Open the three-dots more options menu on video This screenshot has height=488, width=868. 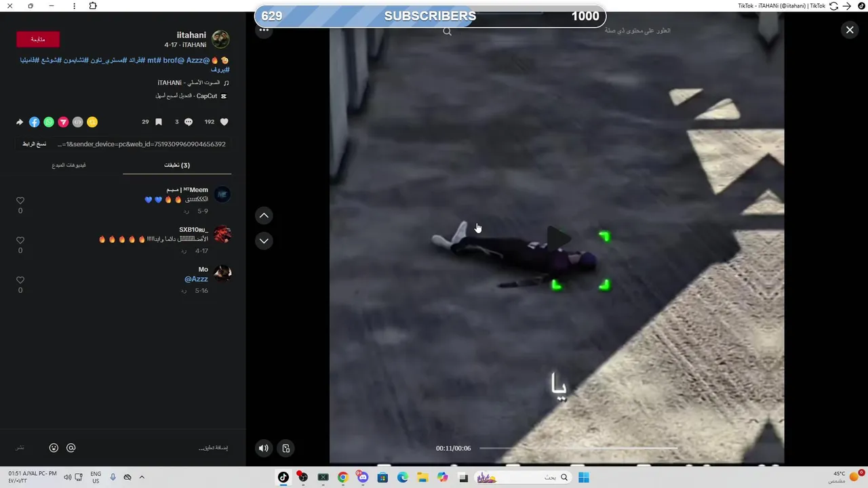click(x=264, y=30)
